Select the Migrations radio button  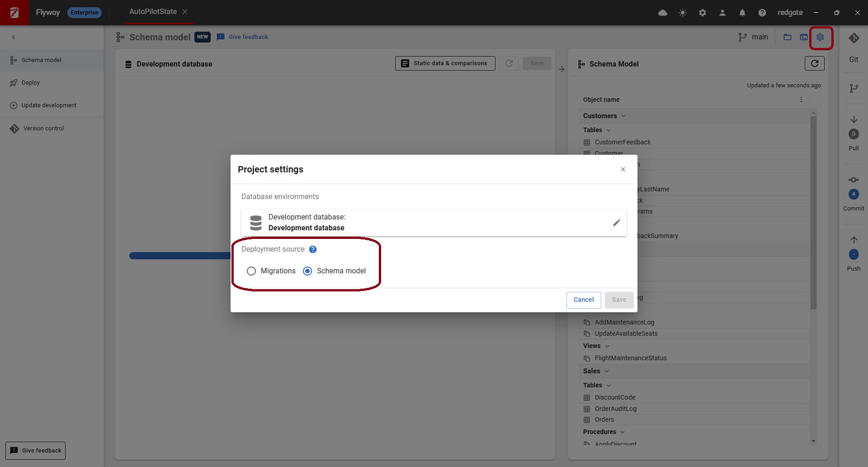click(x=251, y=271)
